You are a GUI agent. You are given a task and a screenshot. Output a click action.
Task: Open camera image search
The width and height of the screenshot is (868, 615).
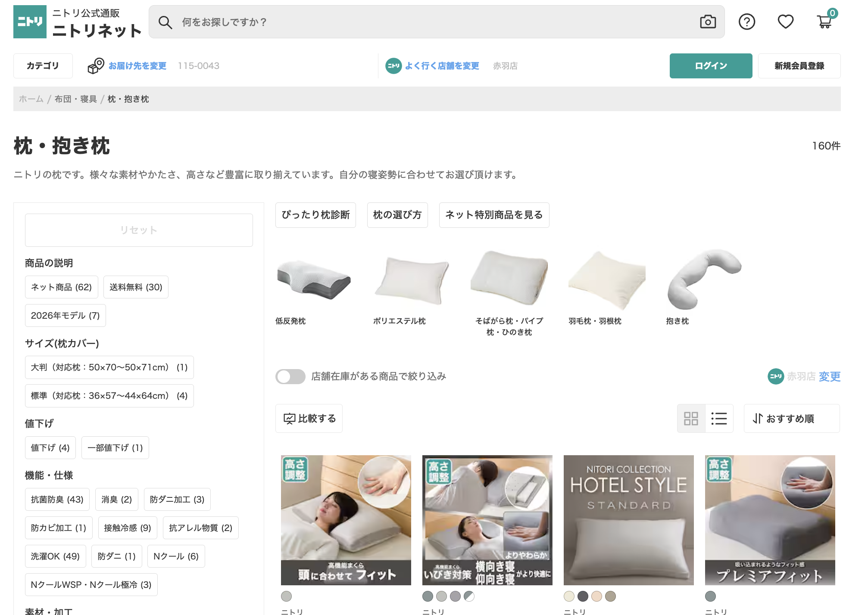pyautogui.click(x=708, y=22)
